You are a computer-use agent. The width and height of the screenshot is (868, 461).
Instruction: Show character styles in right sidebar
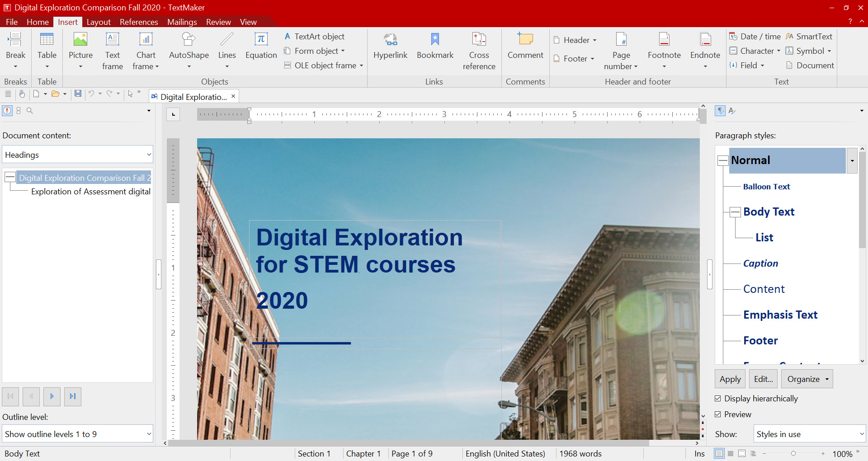[732, 111]
